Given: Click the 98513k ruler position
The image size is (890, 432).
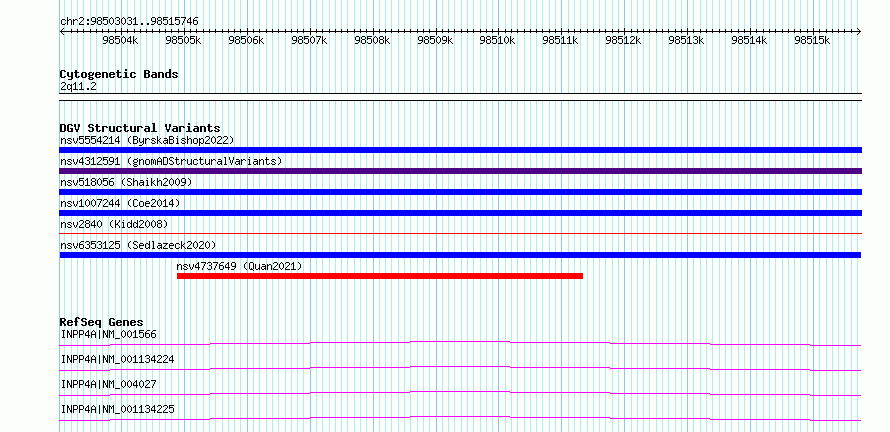Looking at the screenshot, I should pos(687,40).
